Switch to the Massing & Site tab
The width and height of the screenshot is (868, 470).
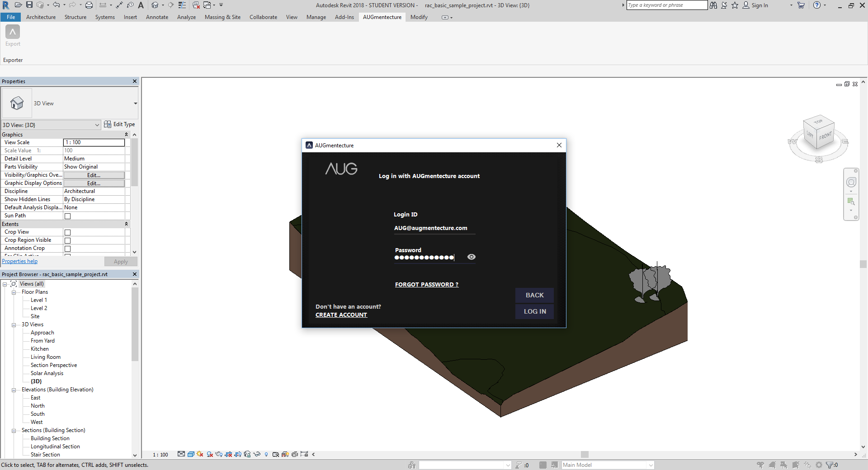222,17
